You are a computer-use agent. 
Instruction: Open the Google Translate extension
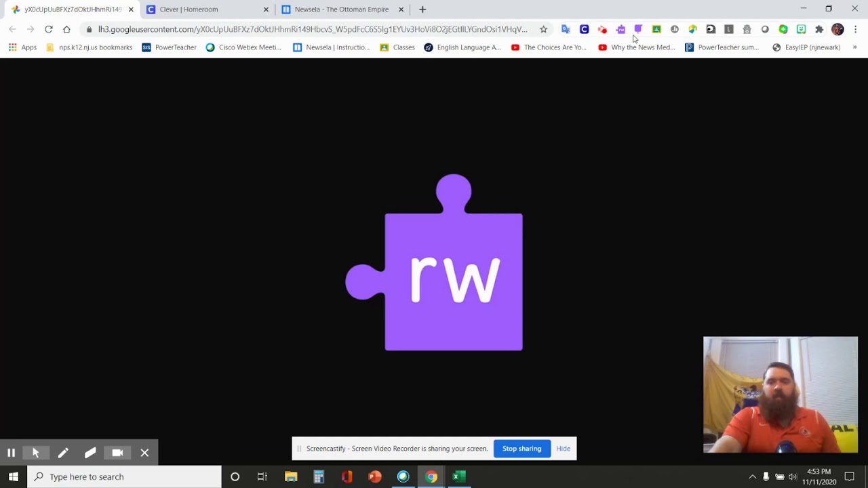566,29
